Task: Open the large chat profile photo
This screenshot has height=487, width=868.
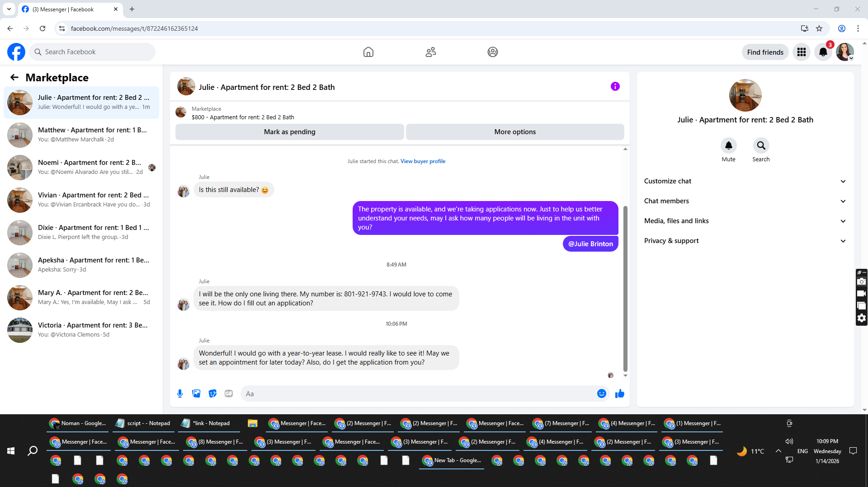Action: 745,95
